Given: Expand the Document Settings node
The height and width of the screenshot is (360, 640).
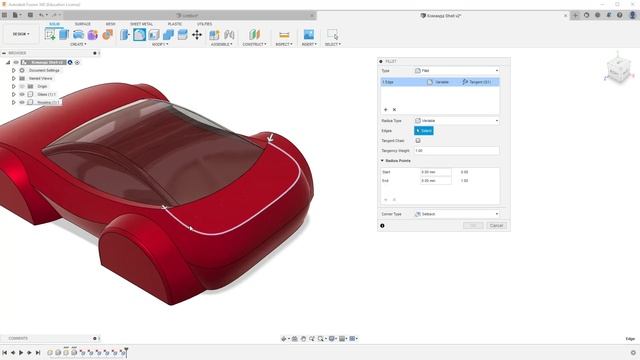Looking at the screenshot, I should point(13,70).
